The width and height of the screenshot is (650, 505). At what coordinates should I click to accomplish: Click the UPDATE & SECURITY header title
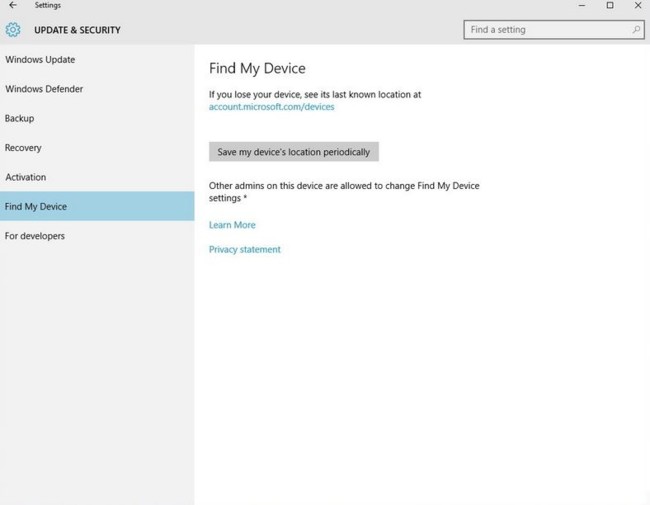pos(78,30)
